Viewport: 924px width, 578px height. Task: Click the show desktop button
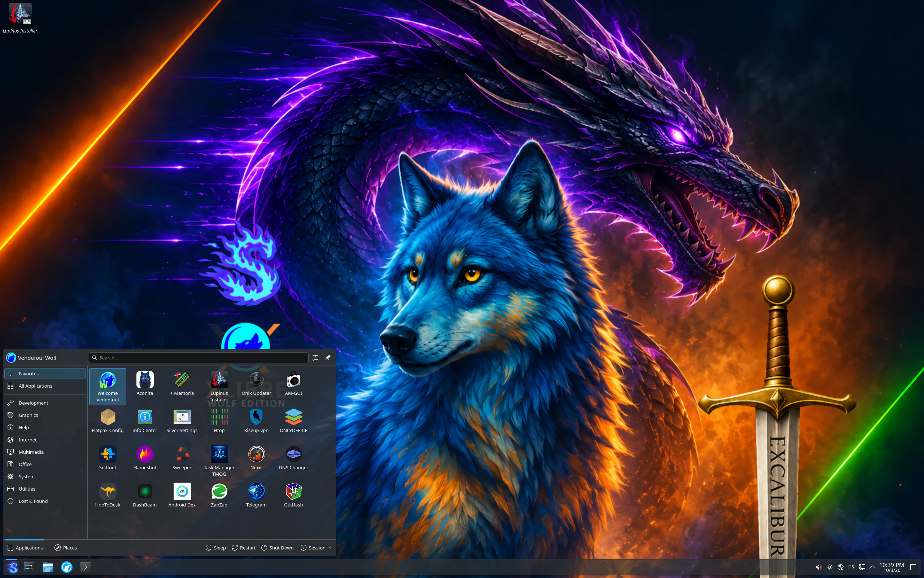[913, 567]
